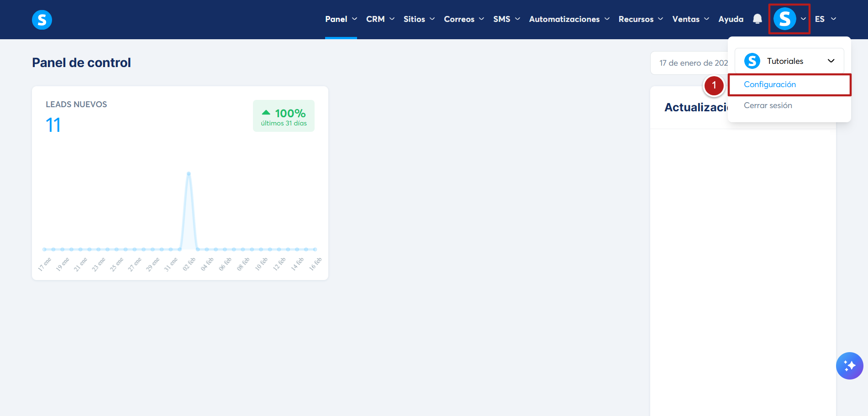This screenshot has width=868, height=416.
Task: Click the LEADS NUEVOS label
Action: [x=76, y=104]
